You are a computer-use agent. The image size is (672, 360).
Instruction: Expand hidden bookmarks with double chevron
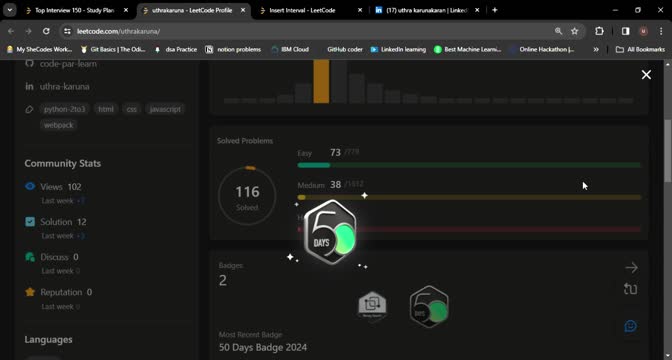[x=596, y=50]
